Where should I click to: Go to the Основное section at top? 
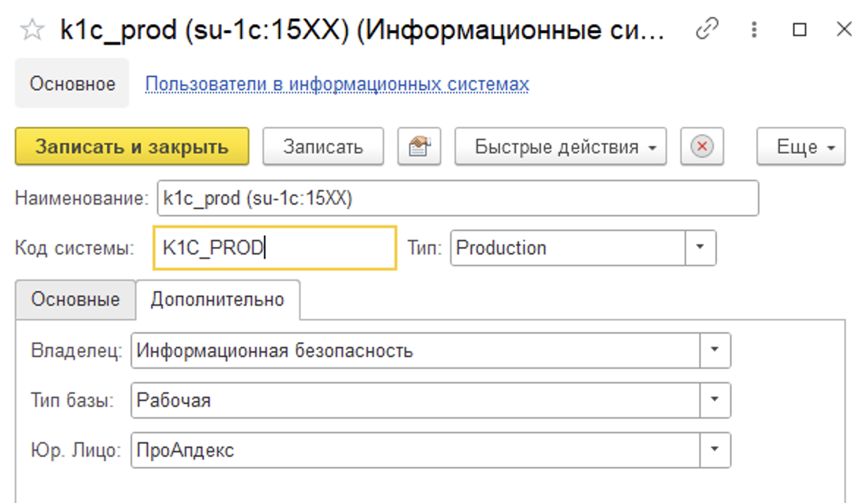(72, 84)
